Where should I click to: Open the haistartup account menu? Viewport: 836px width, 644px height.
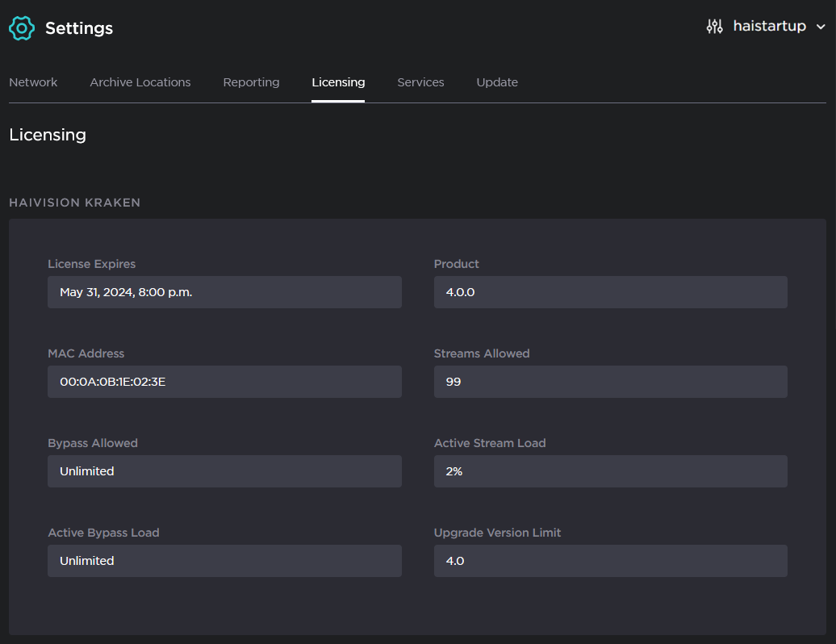(x=768, y=26)
